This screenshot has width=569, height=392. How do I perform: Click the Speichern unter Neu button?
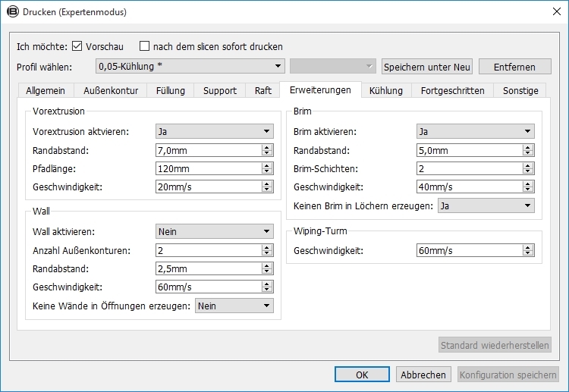[426, 67]
